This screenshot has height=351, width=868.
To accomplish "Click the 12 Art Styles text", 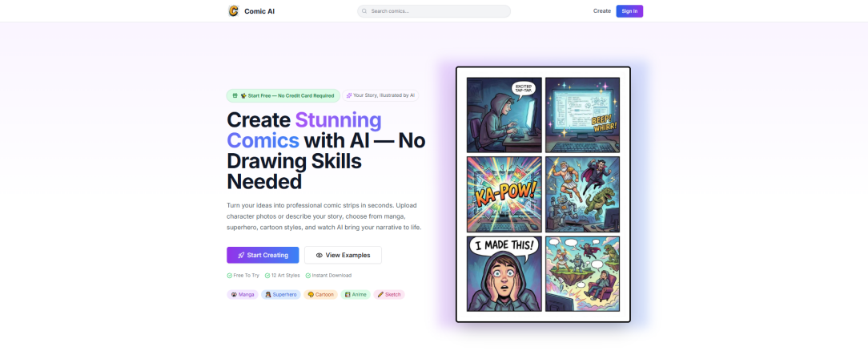I will 286,275.
